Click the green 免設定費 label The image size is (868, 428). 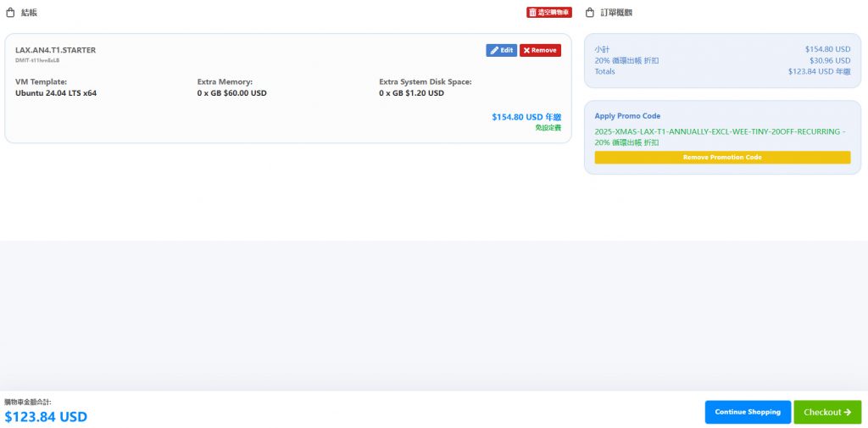[x=548, y=128]
